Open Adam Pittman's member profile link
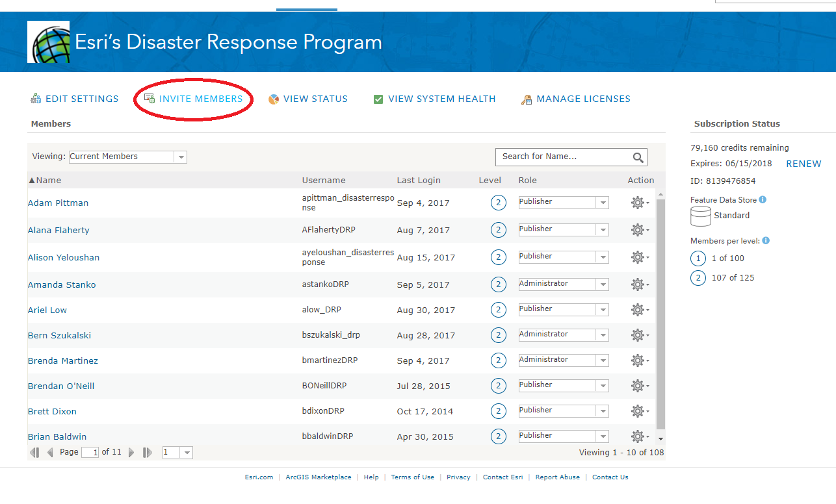Viewport: 836px width, 504px height. click(58, 203)
